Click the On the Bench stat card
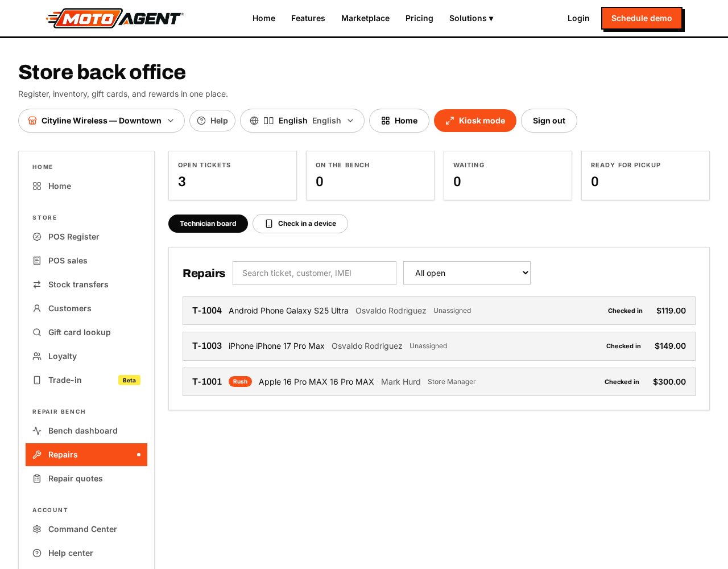728x569 pixels. (x=370, y=175)
